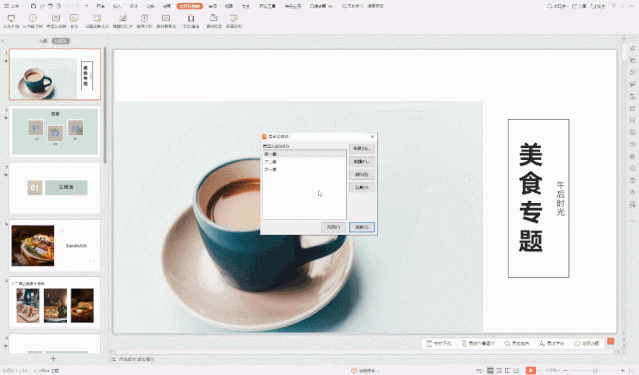Click the add new slide plus button
The image size is (639, 375).
coord(53,358)
